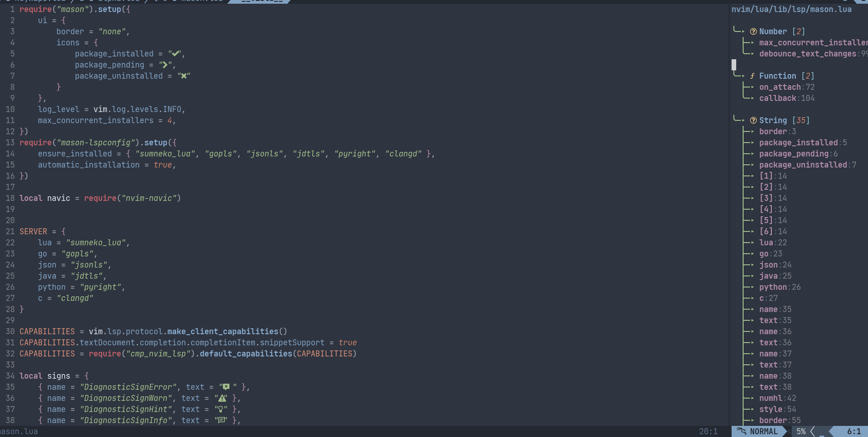Select [3]:14 entry in the outline
Image resolution: width=868 pixels, height=437 pixels.
point(773,198)
